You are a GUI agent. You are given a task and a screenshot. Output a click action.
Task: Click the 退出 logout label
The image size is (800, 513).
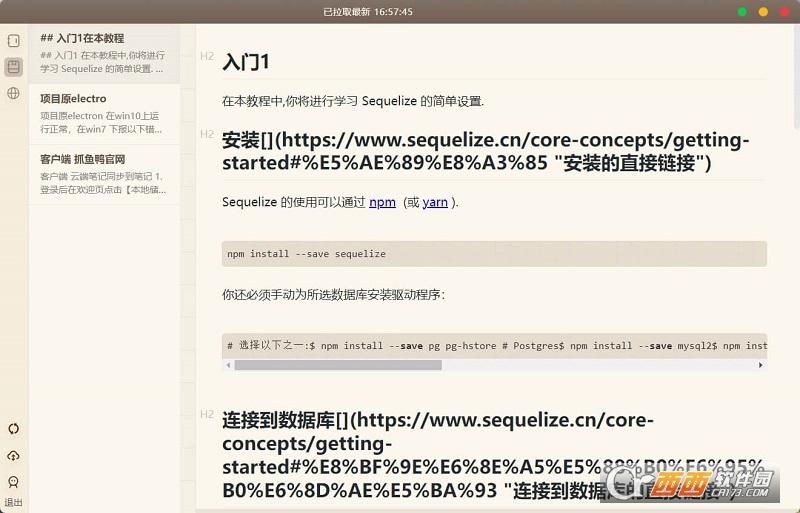tap(14, 502)
